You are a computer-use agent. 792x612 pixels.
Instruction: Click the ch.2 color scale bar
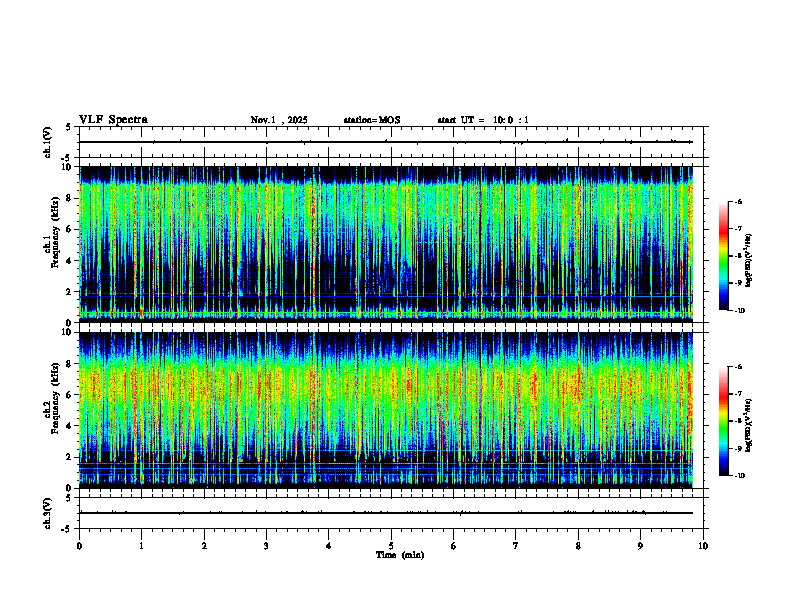[723, 421]
